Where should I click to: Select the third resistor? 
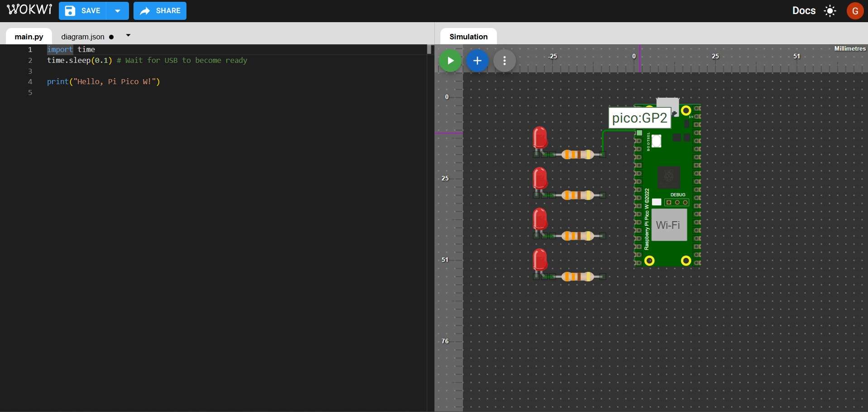[577, 236]
